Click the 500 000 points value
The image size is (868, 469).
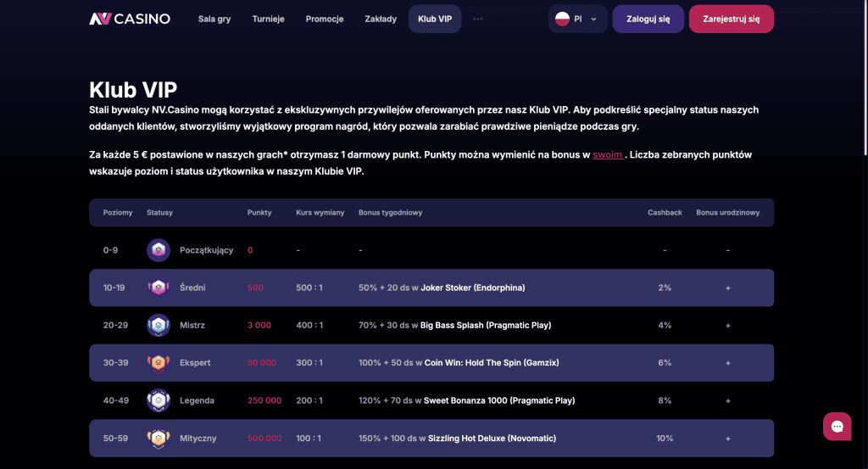pos(264,438)
